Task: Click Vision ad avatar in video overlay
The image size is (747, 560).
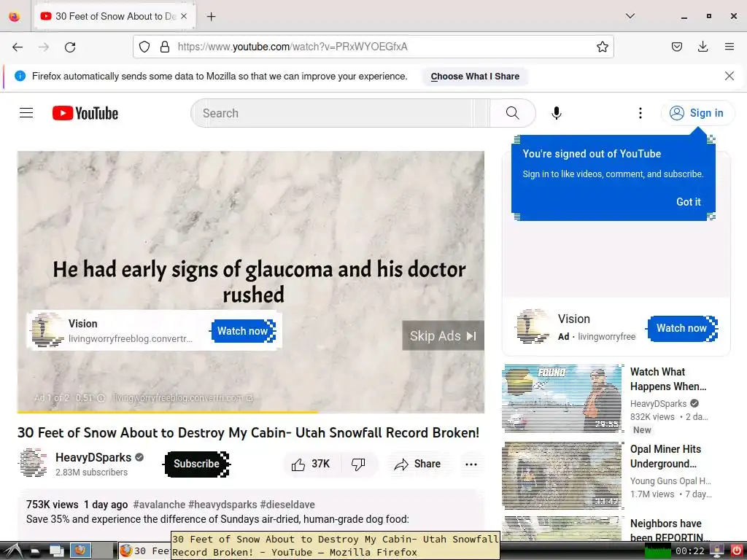Action: click(x=47, y=330)
